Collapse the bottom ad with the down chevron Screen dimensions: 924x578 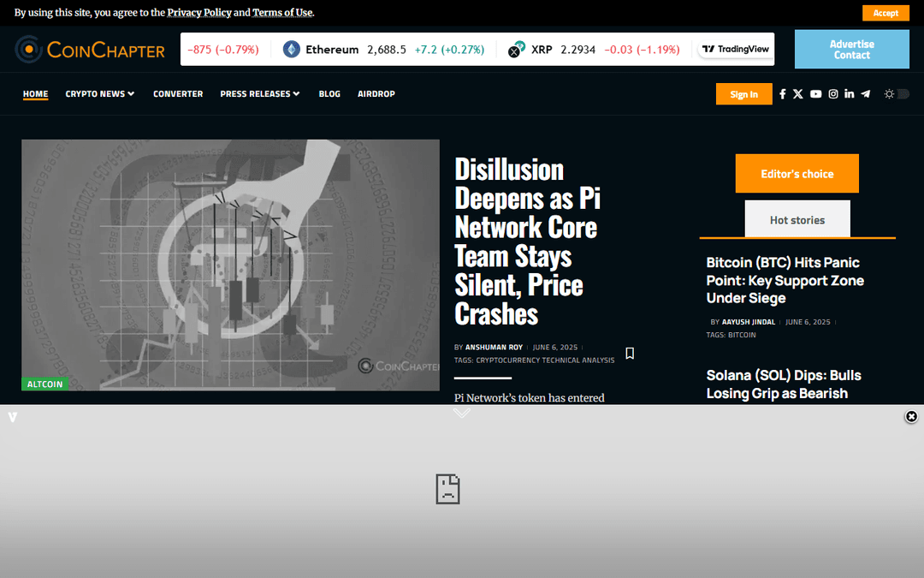(462, 413)
